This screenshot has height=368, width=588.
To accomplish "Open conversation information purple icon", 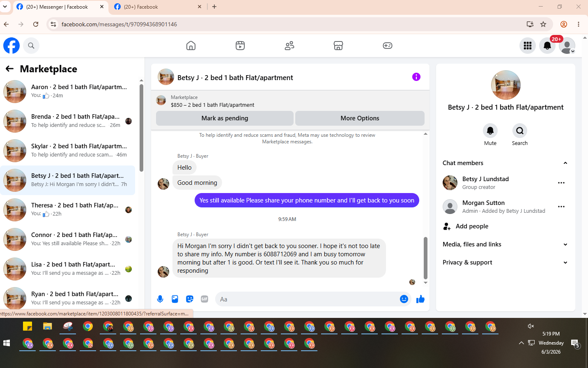I will click(416, 77).
